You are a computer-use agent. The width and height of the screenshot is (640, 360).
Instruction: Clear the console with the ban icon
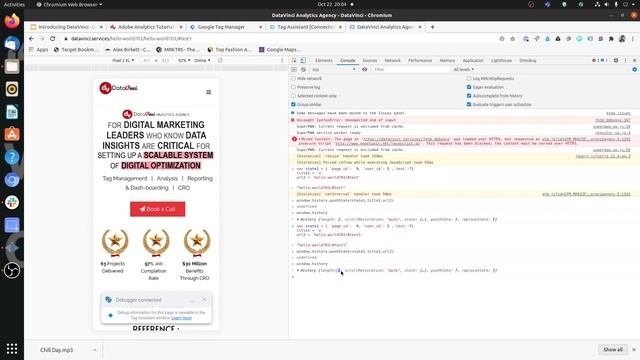[303, 69]
